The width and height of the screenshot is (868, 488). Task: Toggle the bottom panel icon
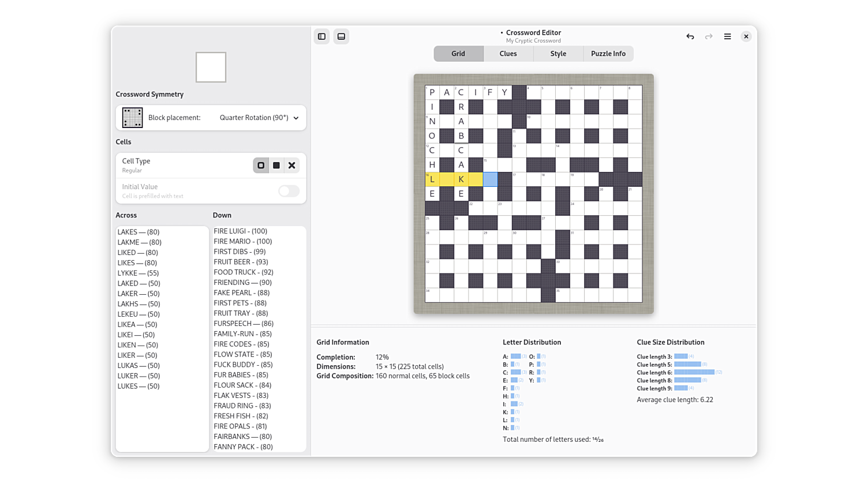click(341, 36)
